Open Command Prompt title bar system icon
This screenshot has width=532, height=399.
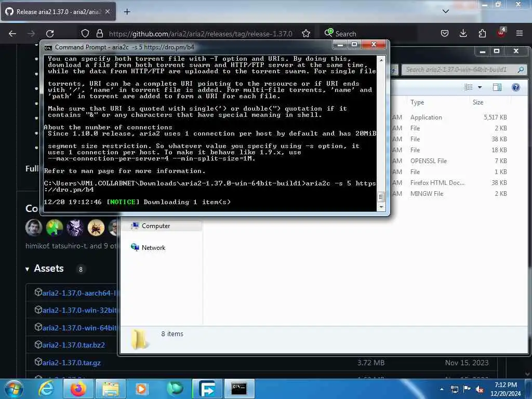pyautogui.click(x=48, y=47)
